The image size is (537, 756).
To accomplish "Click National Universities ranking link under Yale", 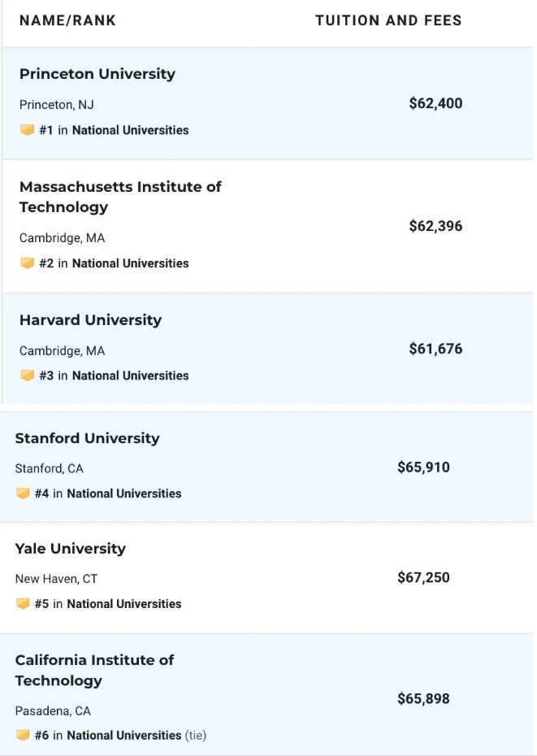I will (x=124, y=604).
